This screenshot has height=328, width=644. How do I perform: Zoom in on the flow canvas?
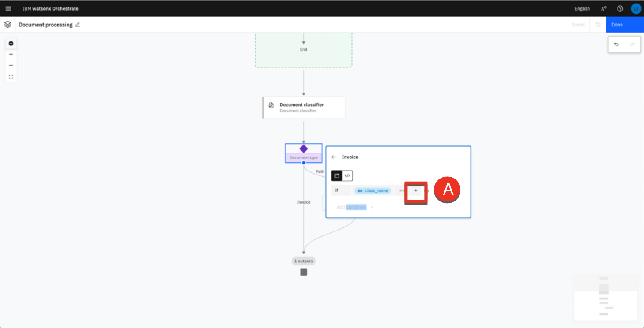click(11, 54)
